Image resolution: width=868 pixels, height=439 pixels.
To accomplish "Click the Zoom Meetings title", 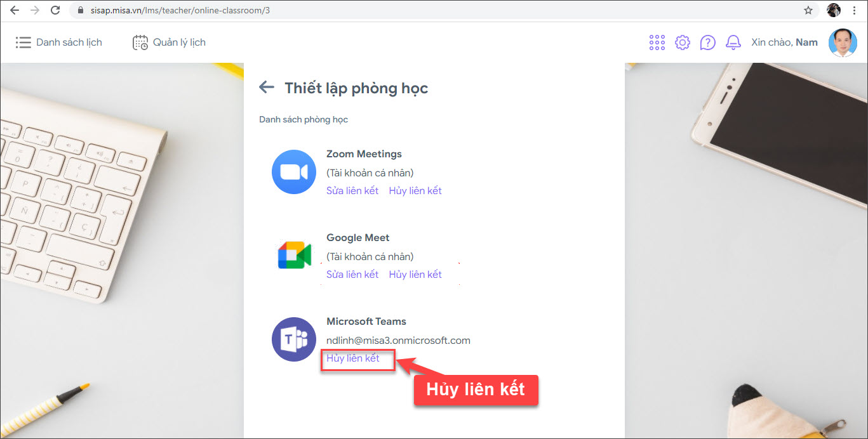I will pyautogui.click(x=364, y=154).
